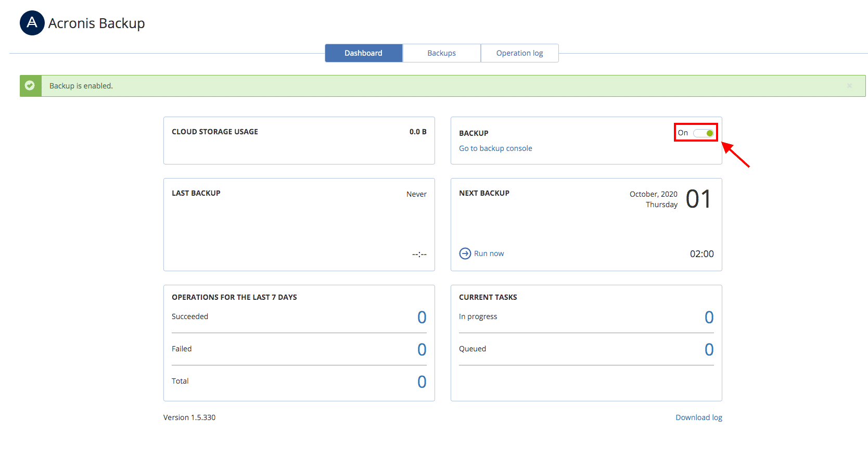Click the 'On' label beside the toggle
This screenshot has width=868, height=456.
683,133
